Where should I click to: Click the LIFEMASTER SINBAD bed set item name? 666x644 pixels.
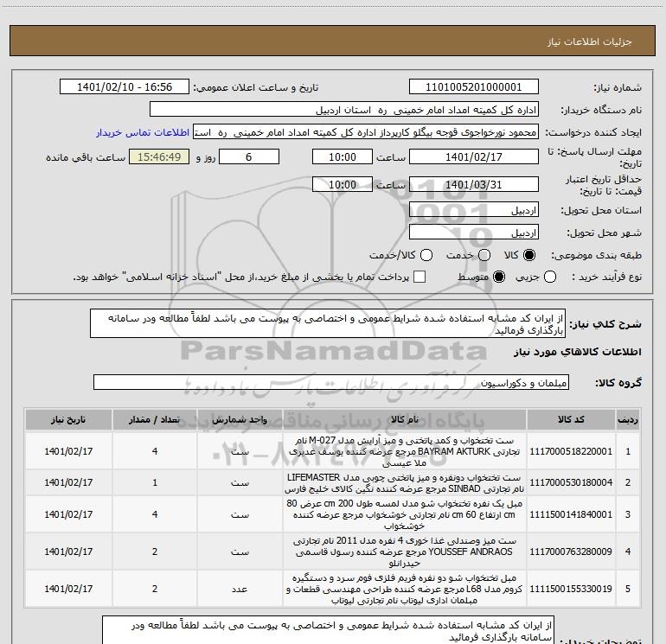(x=405, y=482)
